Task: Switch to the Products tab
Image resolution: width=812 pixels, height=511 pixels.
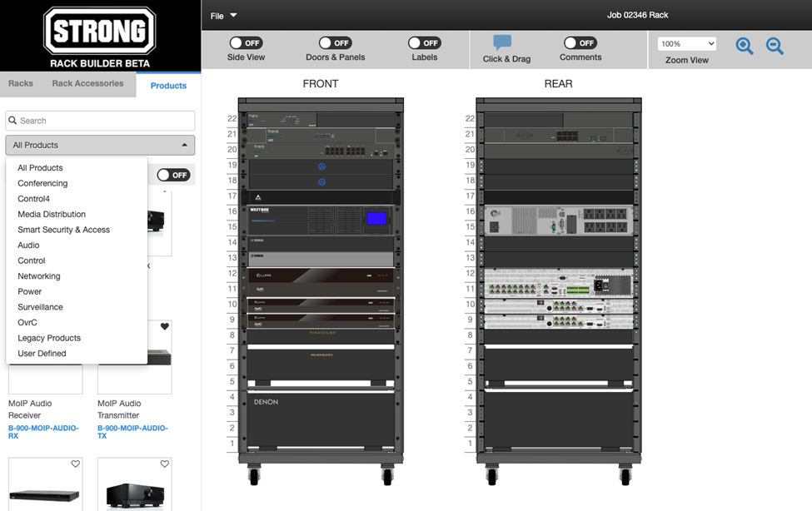Action: click(168, 86)
